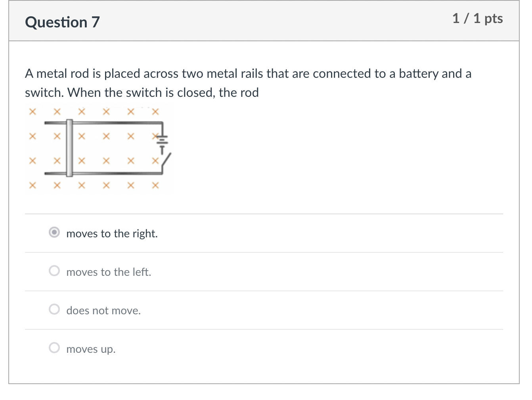532x400 pixels.
Task: Click the 'moves up.' answer label
Action: [x=91, y=349]
